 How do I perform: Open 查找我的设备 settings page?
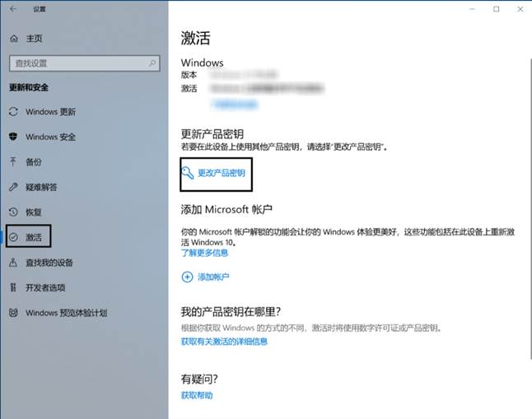(49, 263)
